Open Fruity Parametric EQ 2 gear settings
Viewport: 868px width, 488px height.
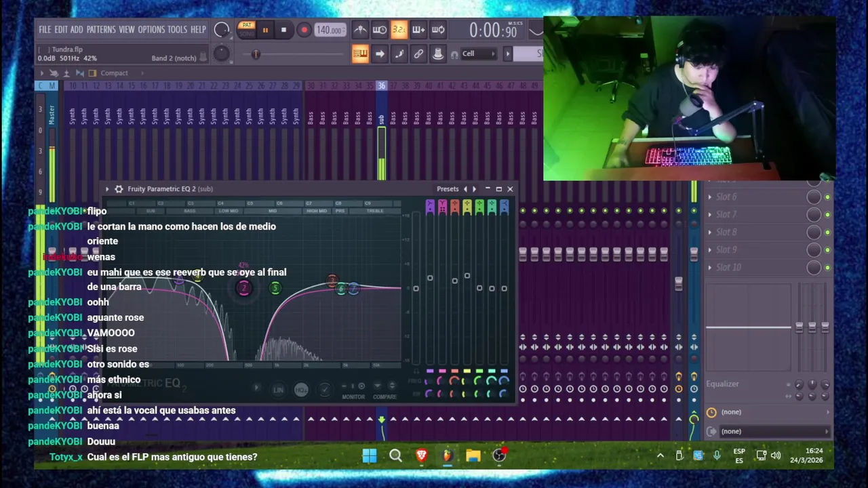click(x=119, y=189)
